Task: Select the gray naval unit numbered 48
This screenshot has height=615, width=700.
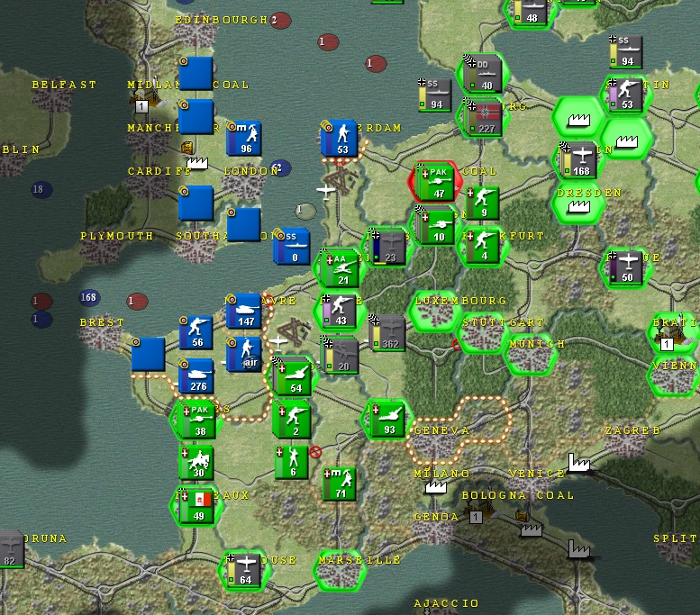Action: 530,12
